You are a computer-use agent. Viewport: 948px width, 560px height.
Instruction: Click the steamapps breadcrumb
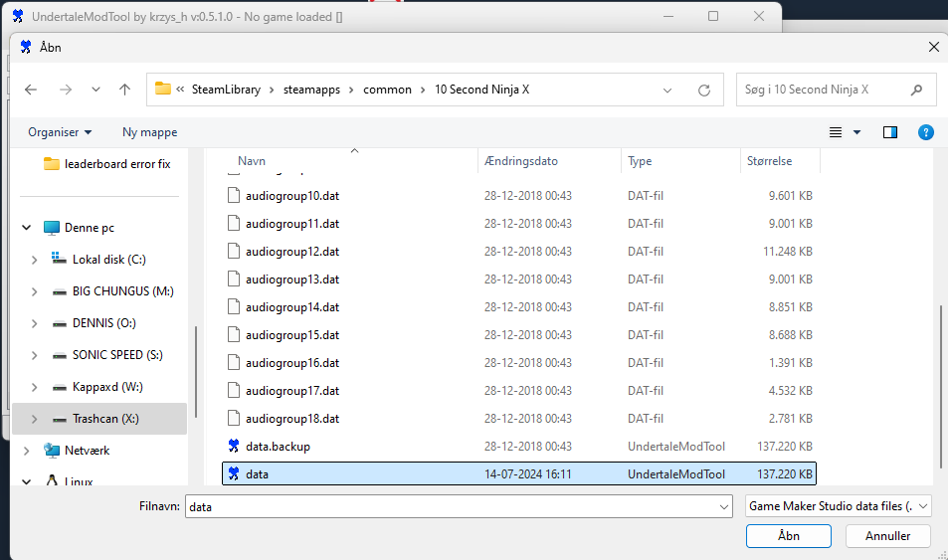click(311, 90)
